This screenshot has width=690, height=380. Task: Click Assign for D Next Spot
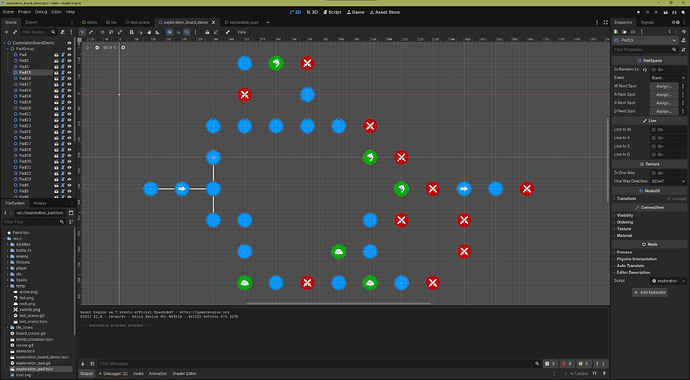click(x=664, y=111)
